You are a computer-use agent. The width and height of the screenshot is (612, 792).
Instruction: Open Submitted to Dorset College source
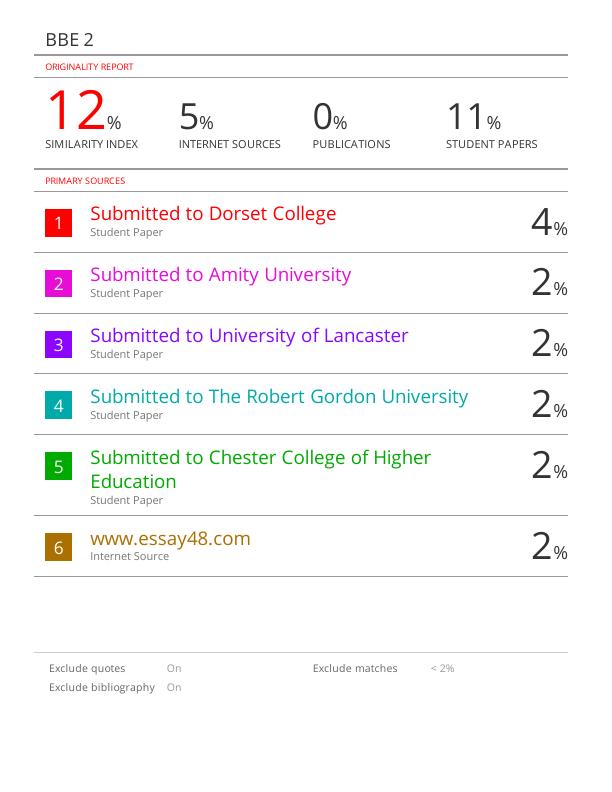213,214
